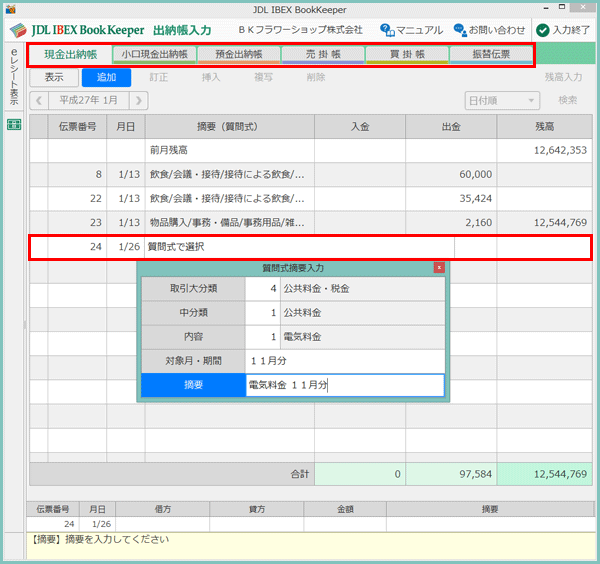Viewport: 600px width, 564px height.
Task: Click the 摘要（質問式） column header
Action: coord(230,127)
